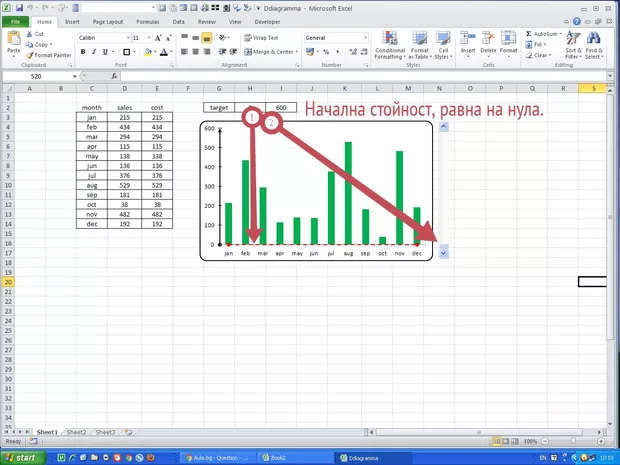Toggle Center text alignment
Viewport: 620px width, 465px height.
point(195,52)
